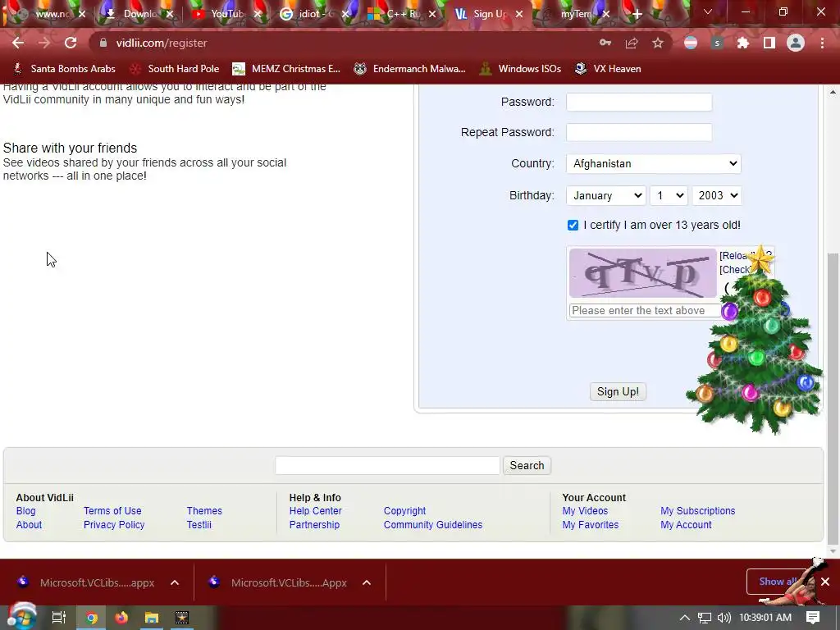View site info via the padlock icon
The height and width of the screenshot is (630, 840).
coord(103,43)
